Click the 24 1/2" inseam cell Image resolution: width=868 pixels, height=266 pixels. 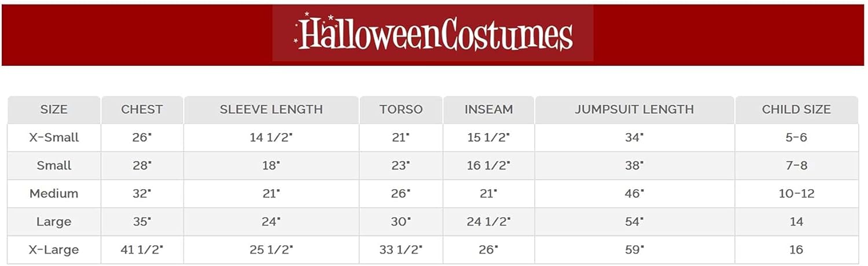tap(488, 221)
